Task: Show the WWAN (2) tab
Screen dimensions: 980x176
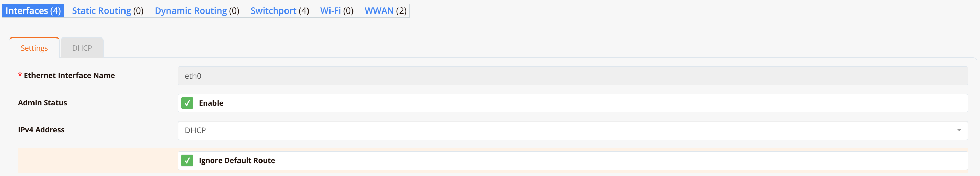Action: [385, 11]
